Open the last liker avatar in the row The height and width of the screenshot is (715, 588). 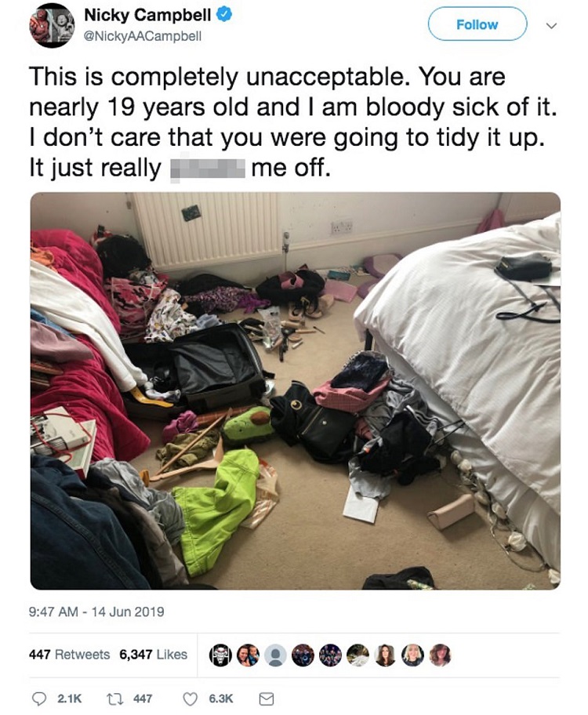440,655
